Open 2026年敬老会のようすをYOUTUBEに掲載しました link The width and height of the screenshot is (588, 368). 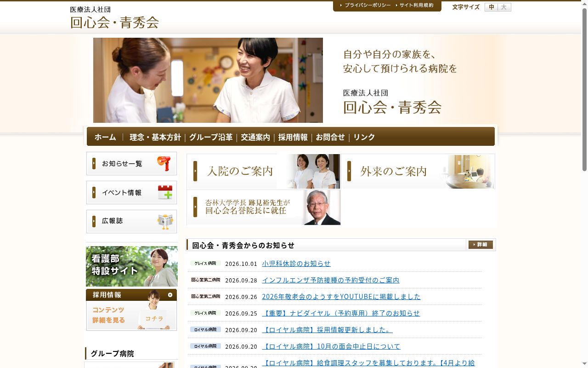click(341, 297)
